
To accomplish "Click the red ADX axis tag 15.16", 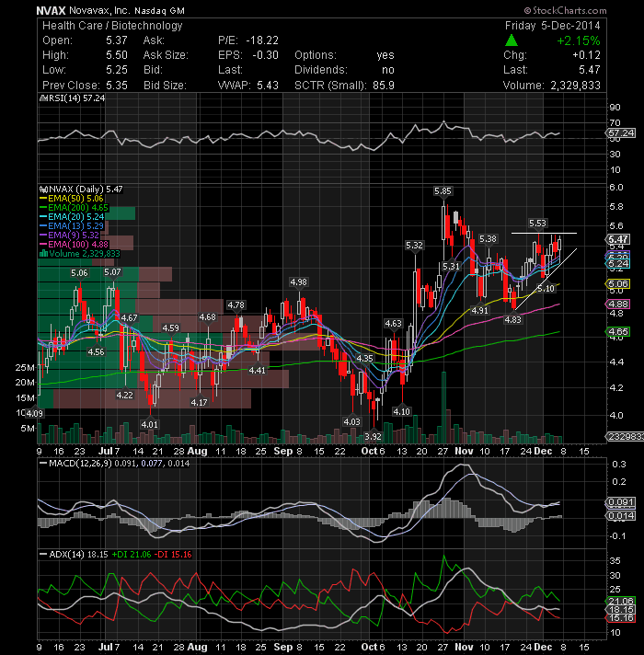I will 621,618.
